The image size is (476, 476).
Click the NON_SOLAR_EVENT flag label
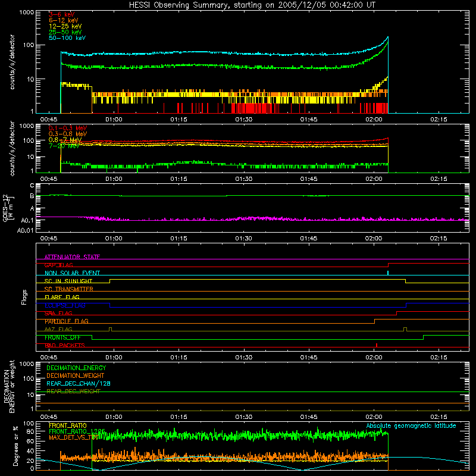72,273
